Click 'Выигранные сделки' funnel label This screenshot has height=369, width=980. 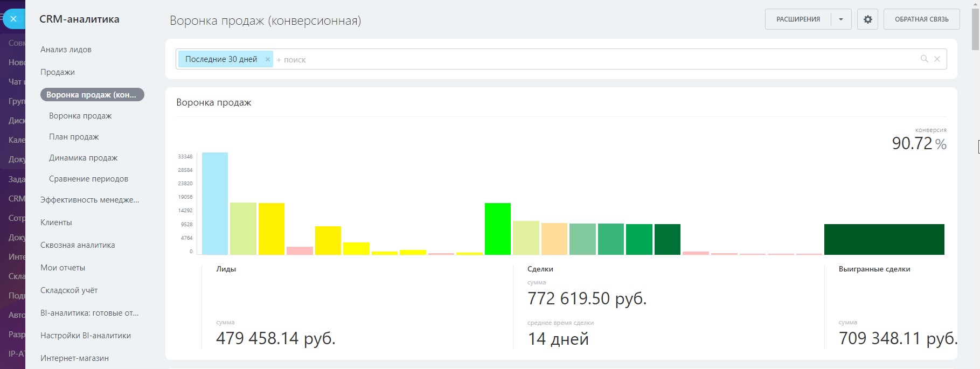click(874, 269)
